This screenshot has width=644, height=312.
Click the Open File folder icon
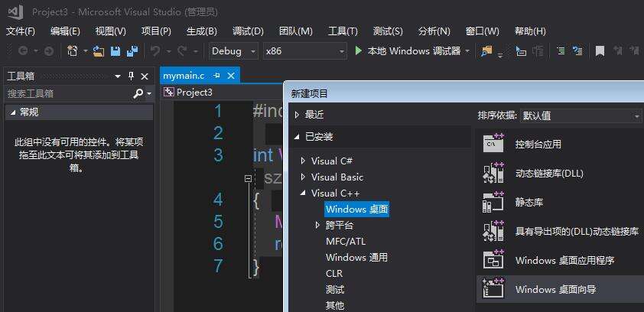click(98, 51)
